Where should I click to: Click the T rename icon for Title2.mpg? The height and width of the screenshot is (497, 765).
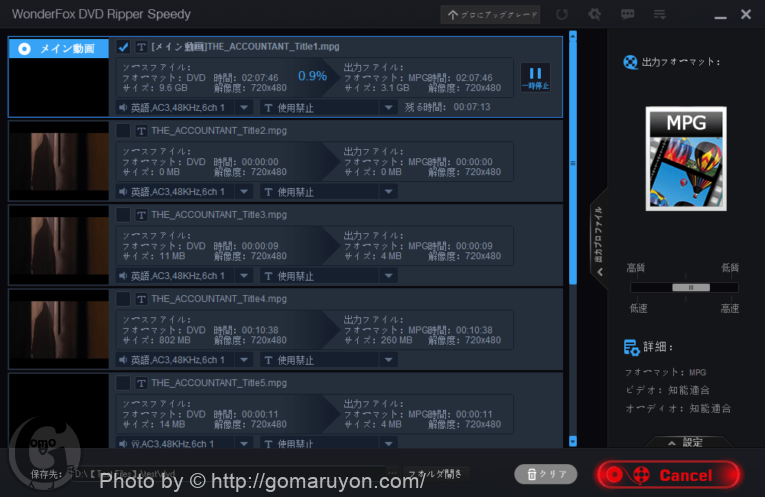point(141,131)
